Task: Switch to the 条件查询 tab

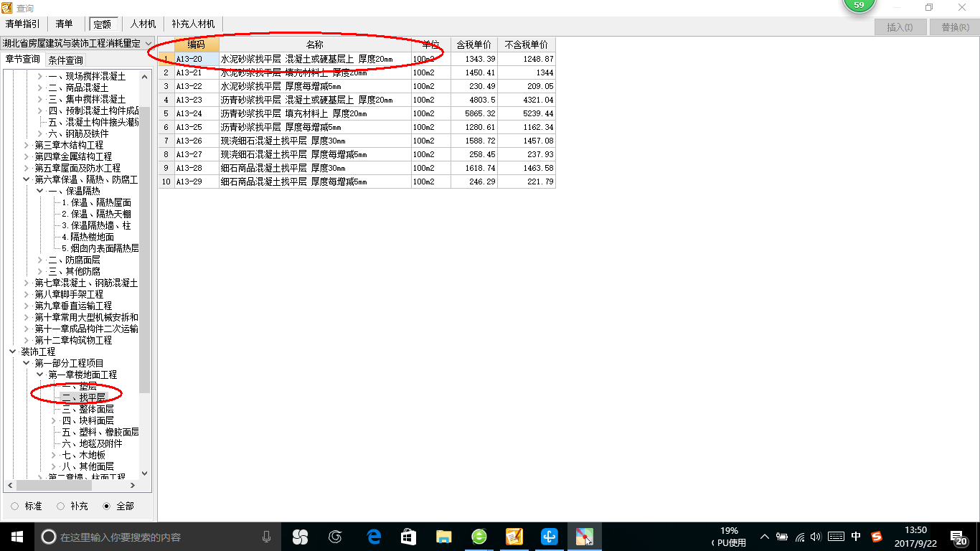Action: 65,60
